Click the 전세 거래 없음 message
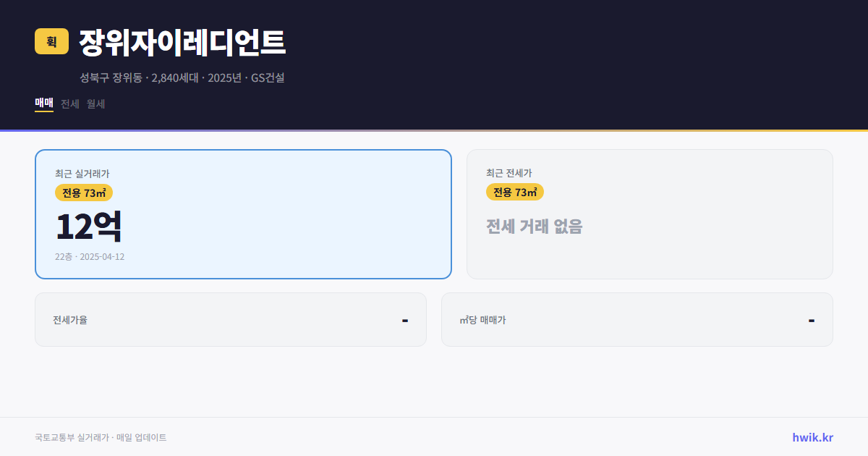The image size is (868, 456). (x=535, y=228)
